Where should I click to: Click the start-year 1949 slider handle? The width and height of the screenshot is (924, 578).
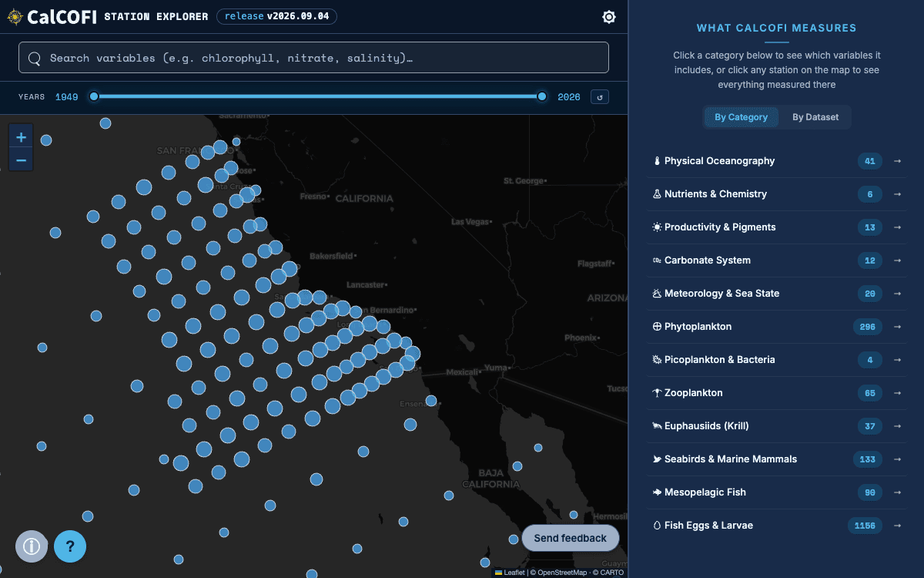tap(94, 96)
